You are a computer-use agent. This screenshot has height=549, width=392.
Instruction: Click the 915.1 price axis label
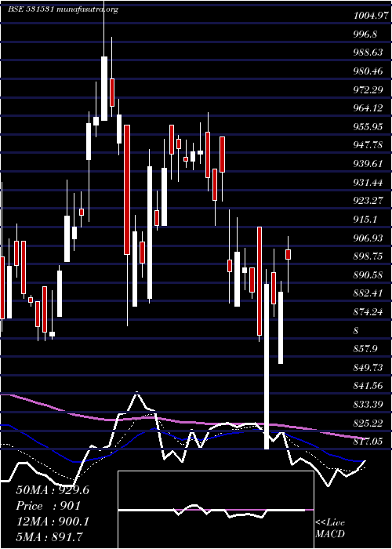pyautogui.click(x=365, y=219)
